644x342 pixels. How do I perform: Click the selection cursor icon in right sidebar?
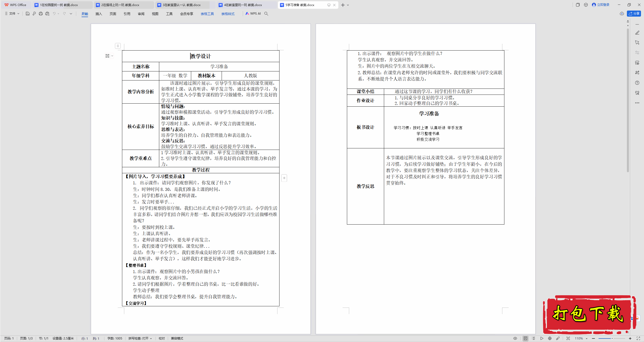(637, 42)
